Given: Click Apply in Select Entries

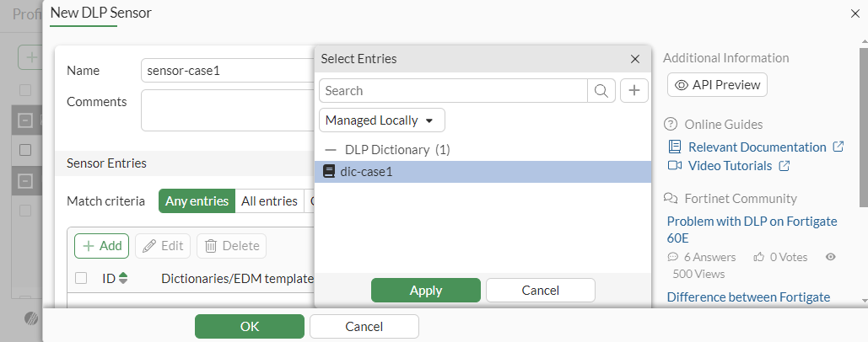Looking at the screenshot, I should tap(425, 291).
